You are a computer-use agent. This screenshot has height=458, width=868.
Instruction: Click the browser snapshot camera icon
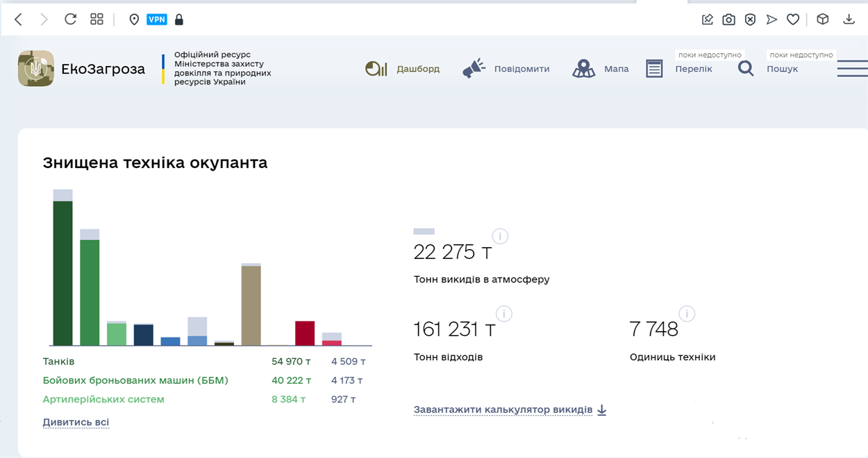point(728,19)
